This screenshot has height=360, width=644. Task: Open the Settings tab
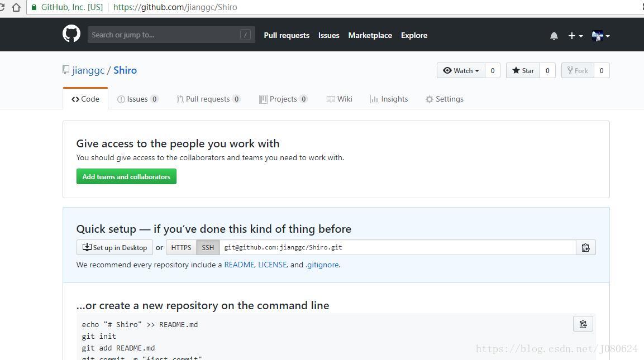click(445, 99)
